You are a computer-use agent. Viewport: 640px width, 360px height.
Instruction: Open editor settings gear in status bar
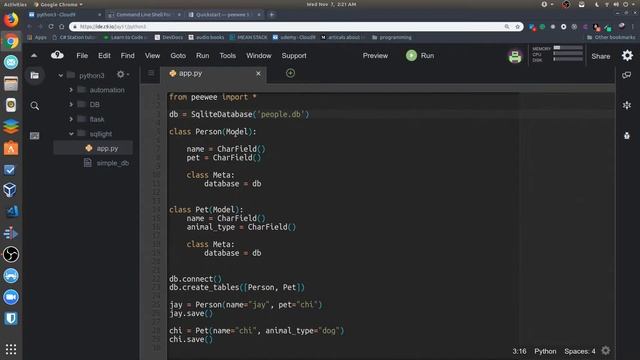point(606,351)
